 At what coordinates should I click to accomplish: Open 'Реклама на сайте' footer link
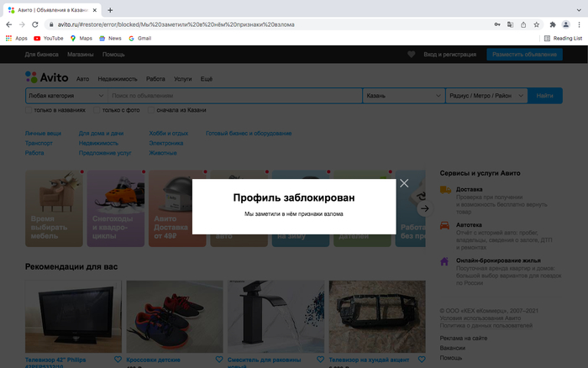pos(464,338)
